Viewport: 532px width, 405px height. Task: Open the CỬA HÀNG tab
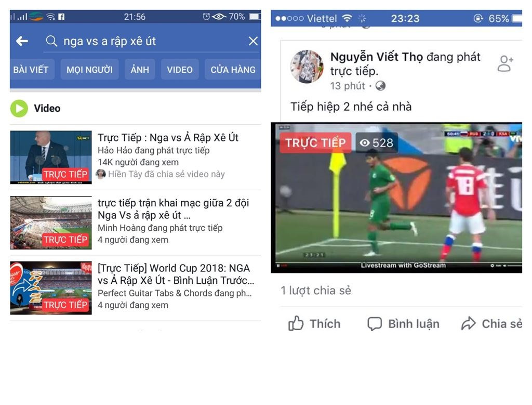tap(233, 70)
